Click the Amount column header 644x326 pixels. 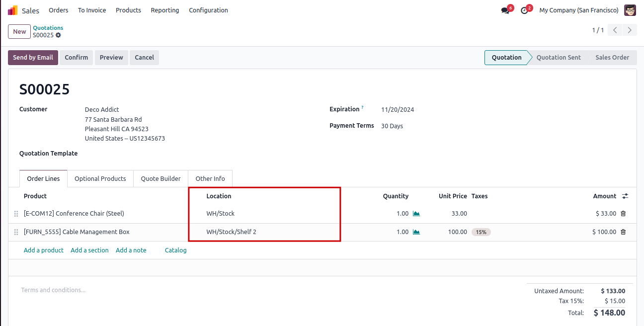point(605,196)
